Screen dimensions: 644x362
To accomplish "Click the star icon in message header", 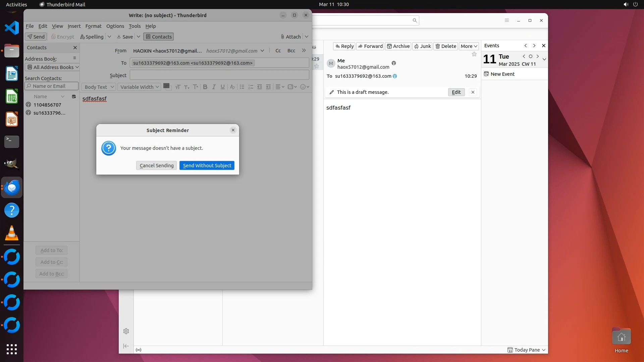I will click(474, 54).
